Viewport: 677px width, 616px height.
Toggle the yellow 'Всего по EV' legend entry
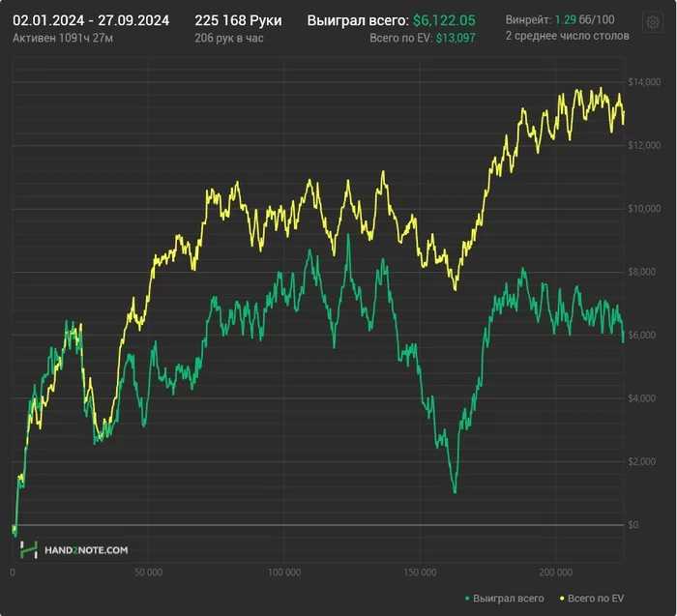pos(592,599)
